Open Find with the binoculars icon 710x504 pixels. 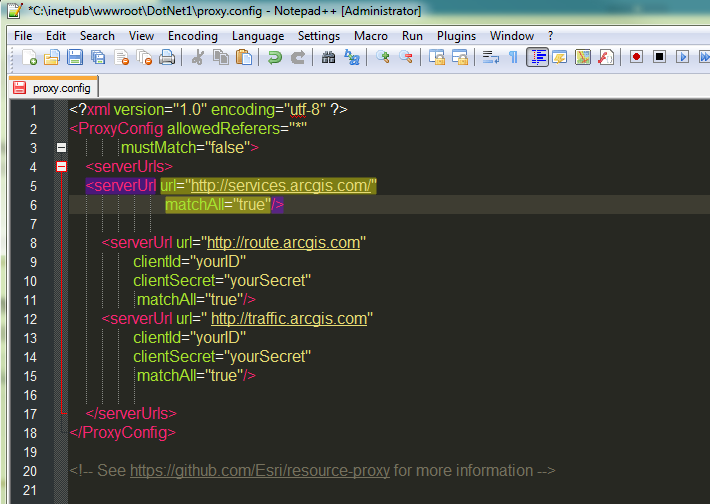[328, 58]
